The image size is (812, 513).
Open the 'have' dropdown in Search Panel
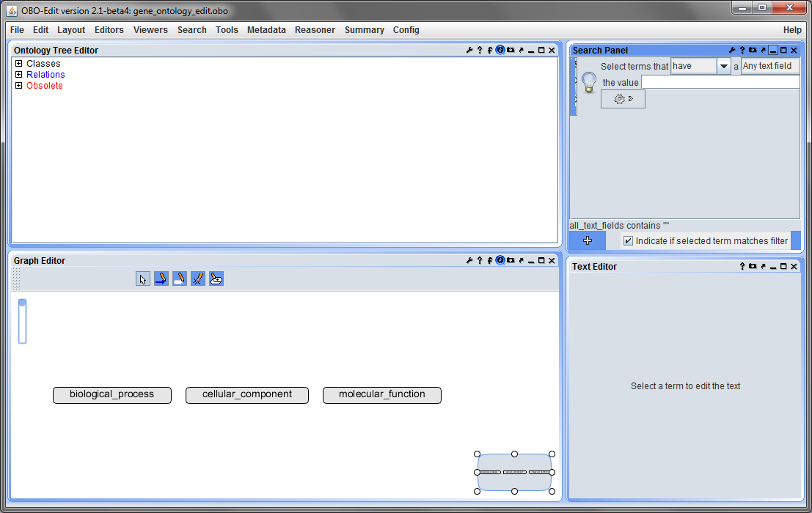pyautogui.click(x=724, y=66)
